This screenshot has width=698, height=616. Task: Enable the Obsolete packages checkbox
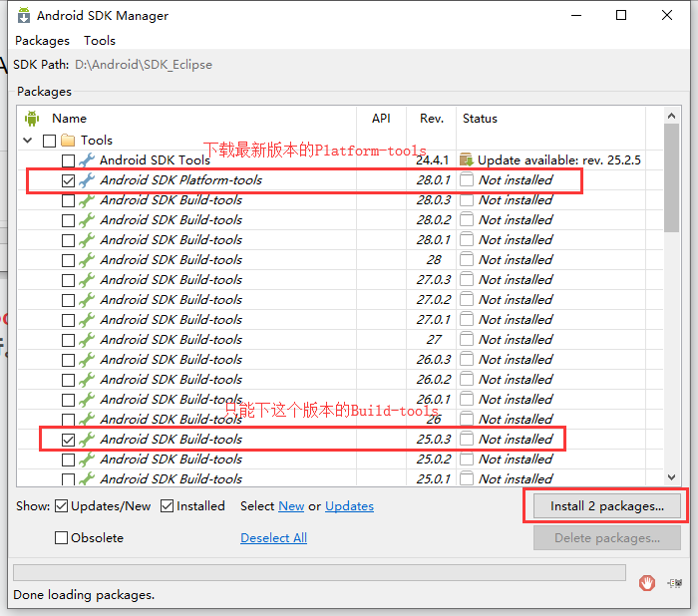62,537
